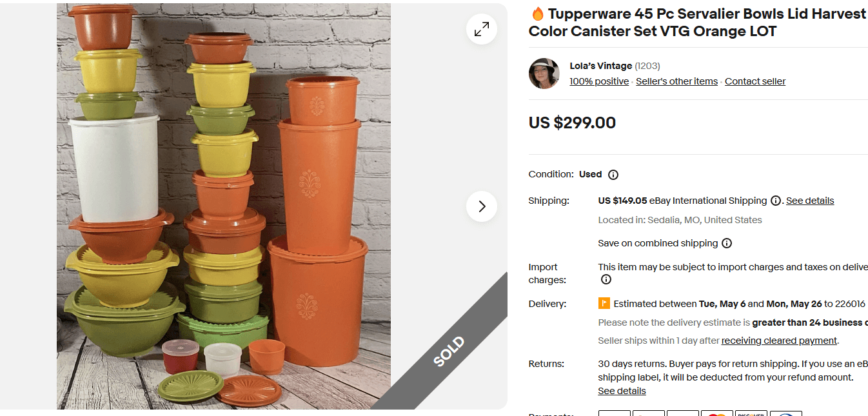The height and width of the screenshot is (416, 868).
Task: Click the seller's profile avatar photo
Action: (x=544, y=73)
